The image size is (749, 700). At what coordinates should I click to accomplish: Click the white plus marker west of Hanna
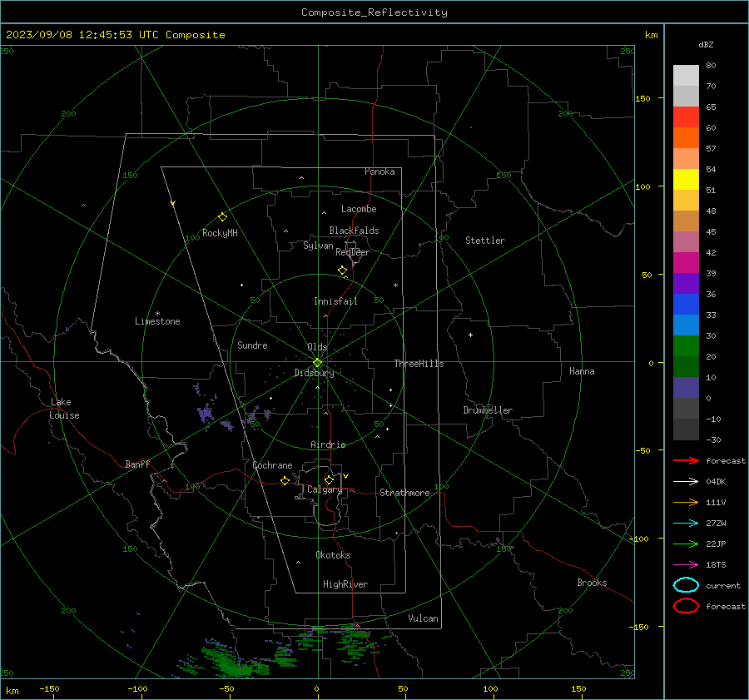[470, 335]
